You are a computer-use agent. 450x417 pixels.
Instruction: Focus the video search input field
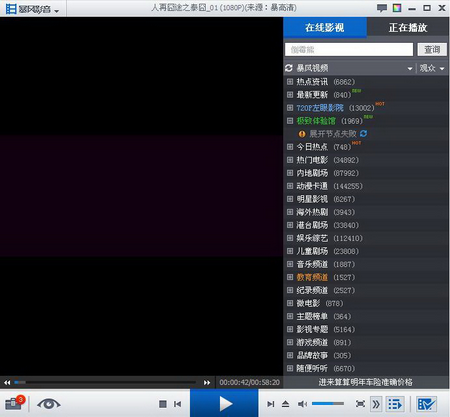349,50
